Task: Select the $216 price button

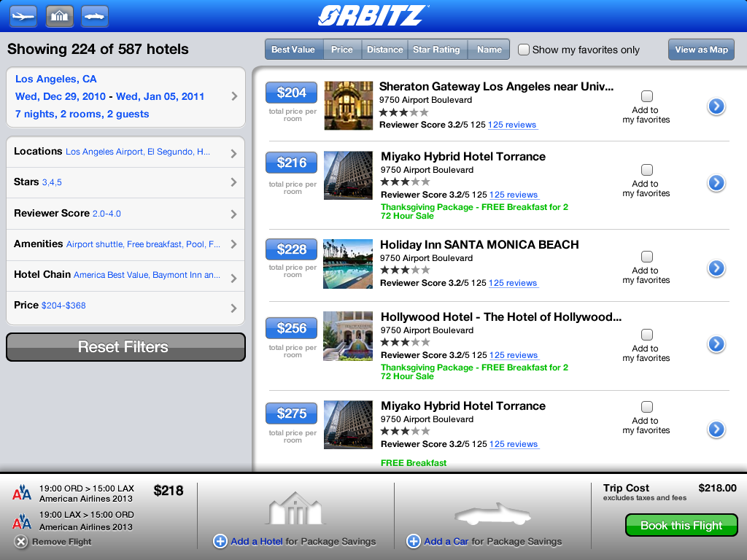Action: coord(291,163)
